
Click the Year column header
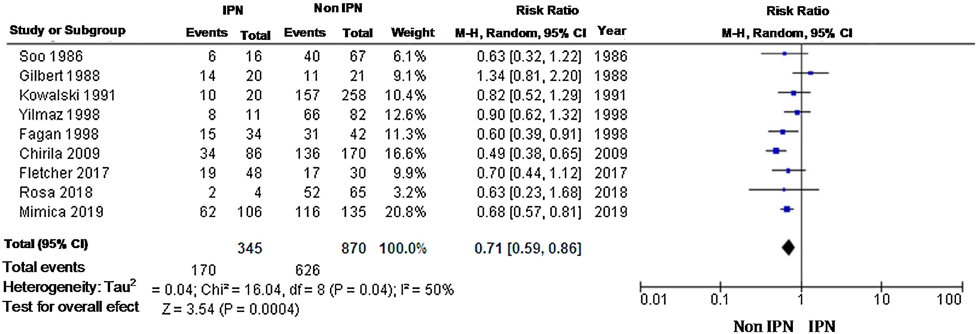coord(612,31)
